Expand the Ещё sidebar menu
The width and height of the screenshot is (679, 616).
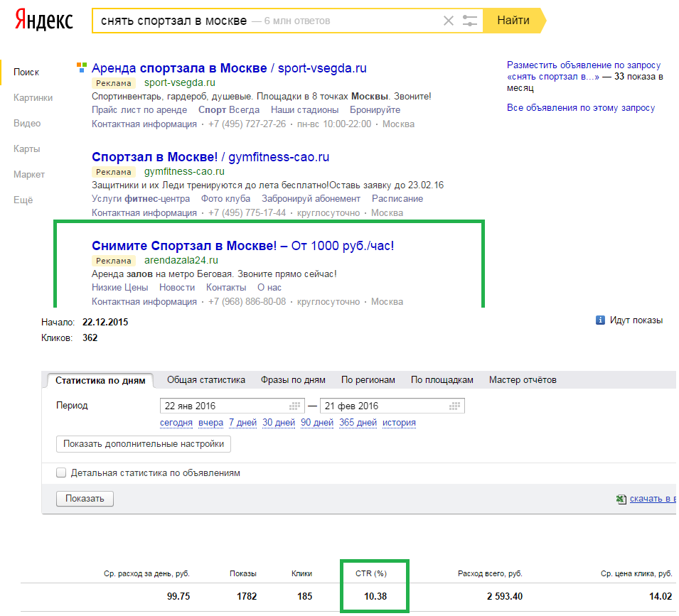23,200
